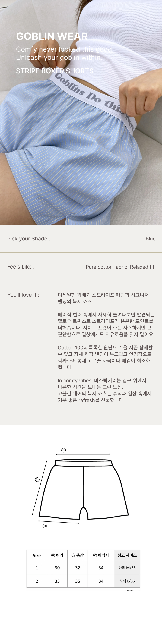162x644 pixels.
Task: Click the circled ⓒ thigh marker on diagram
Action: click(x=45, y=526)
